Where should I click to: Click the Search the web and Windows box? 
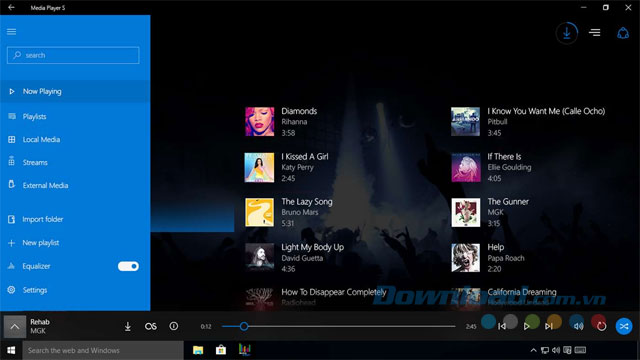coord(103,350)
